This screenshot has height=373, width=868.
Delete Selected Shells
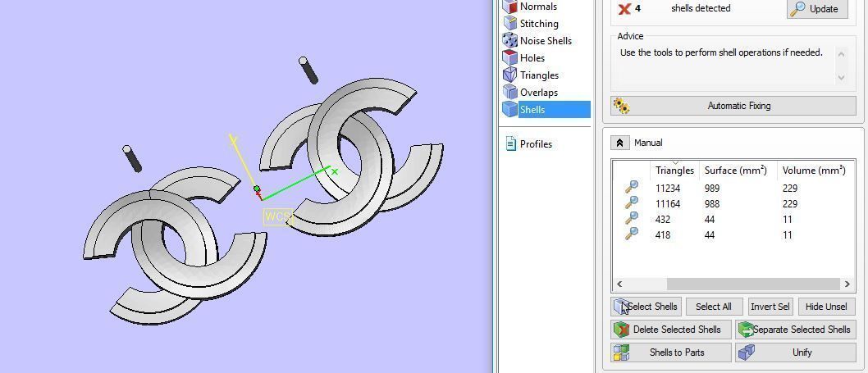point(671,330)
